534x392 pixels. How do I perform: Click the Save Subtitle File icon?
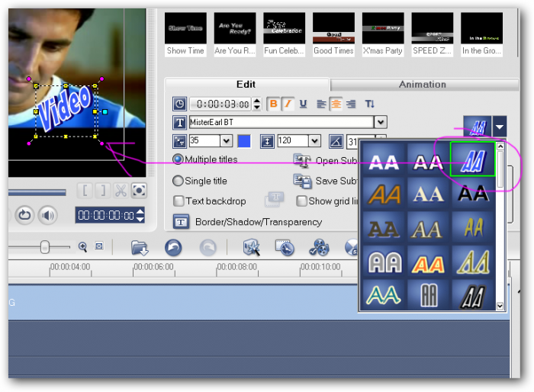(302, 182)
